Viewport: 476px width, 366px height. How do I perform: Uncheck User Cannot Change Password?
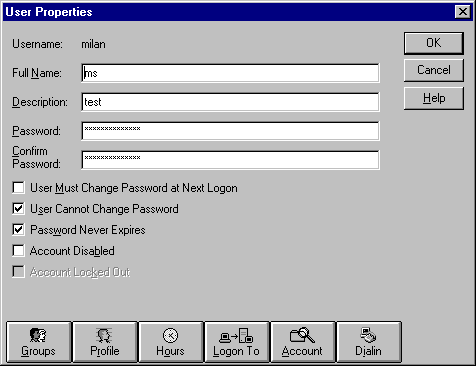[18, 209]
